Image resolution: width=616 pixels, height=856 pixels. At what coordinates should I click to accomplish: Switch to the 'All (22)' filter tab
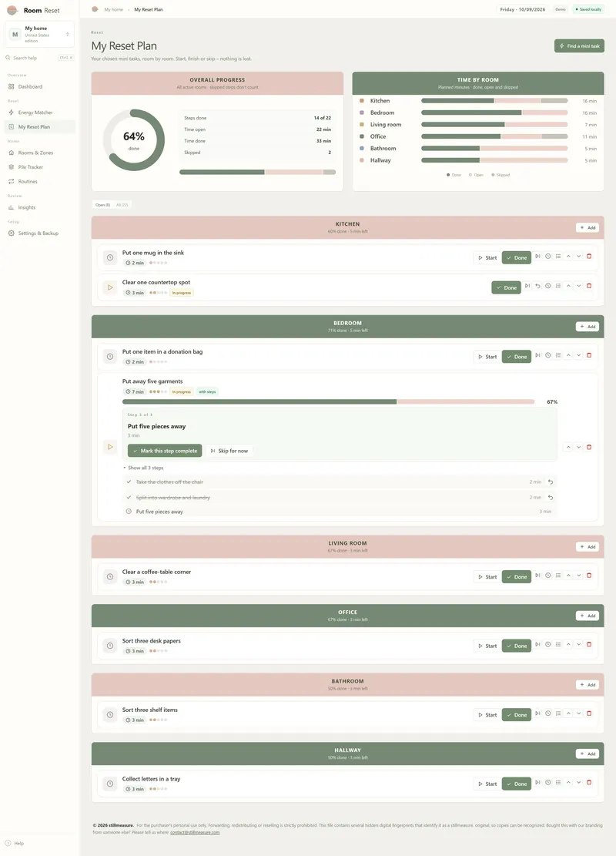pos(122,205)
